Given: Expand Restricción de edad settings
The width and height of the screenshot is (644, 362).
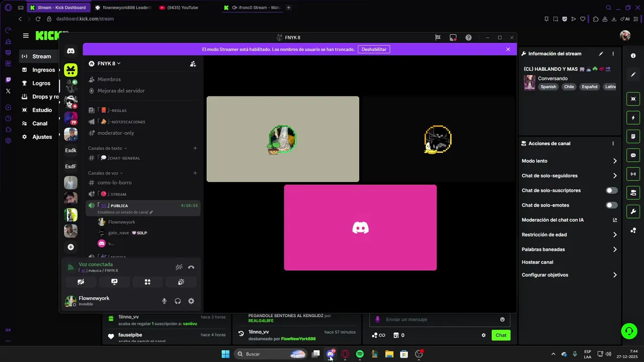Looking at the screenshot, I should pos(569,235).
